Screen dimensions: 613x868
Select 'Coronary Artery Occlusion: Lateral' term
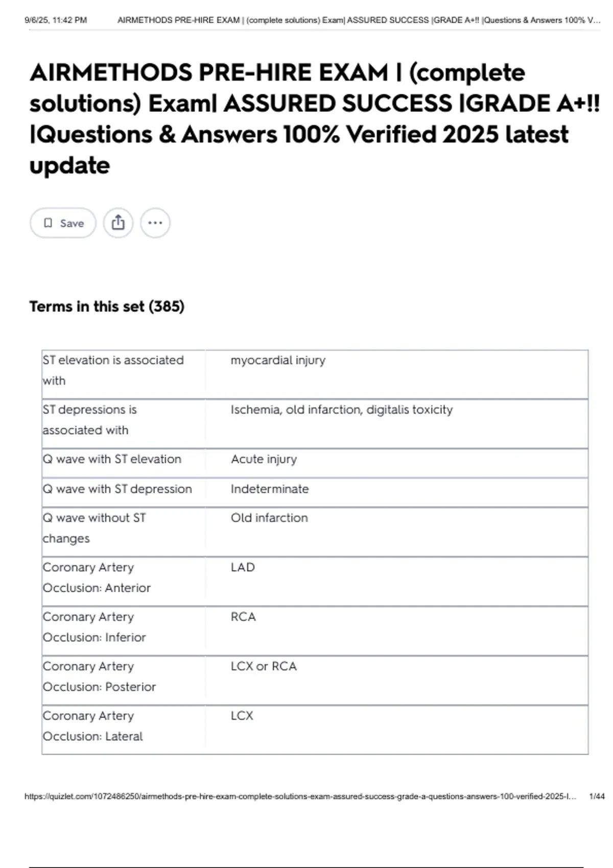click(92, 726)
